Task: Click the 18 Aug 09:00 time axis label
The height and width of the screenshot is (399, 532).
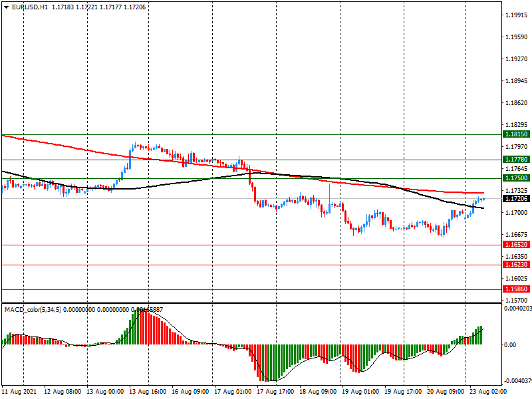Action: 318,392
